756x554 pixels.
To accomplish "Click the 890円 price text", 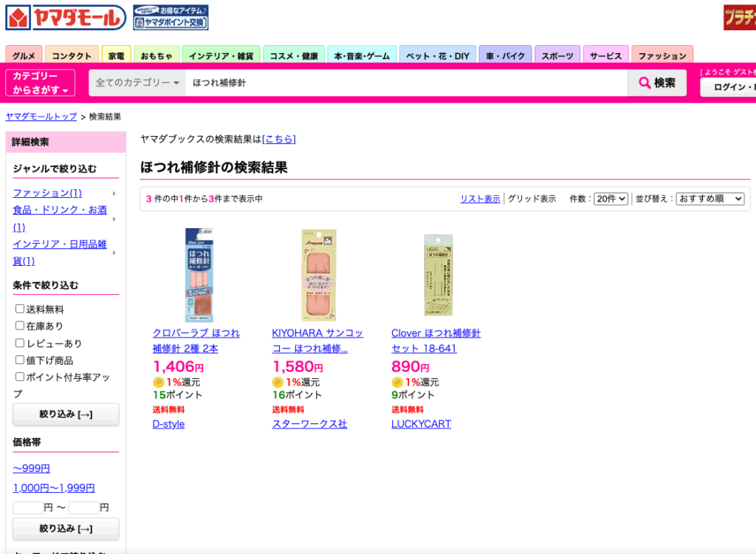I will click(x=410, y=367).
